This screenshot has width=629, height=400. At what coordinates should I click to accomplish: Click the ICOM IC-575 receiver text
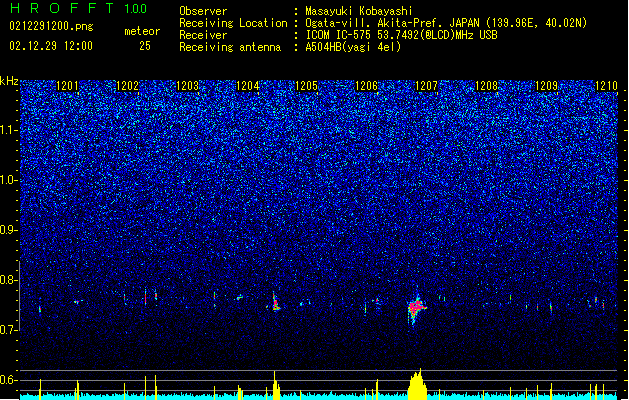401,35
